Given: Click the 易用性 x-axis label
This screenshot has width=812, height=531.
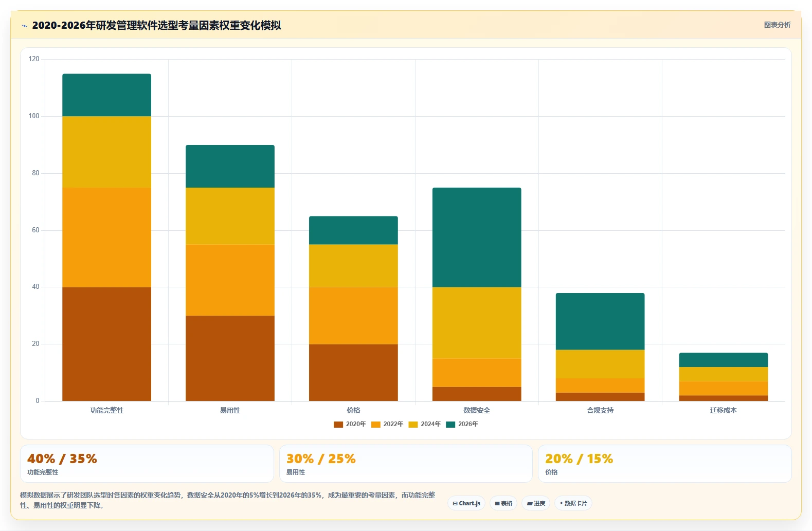Looking at the screenshot, I should pos(230,410).
